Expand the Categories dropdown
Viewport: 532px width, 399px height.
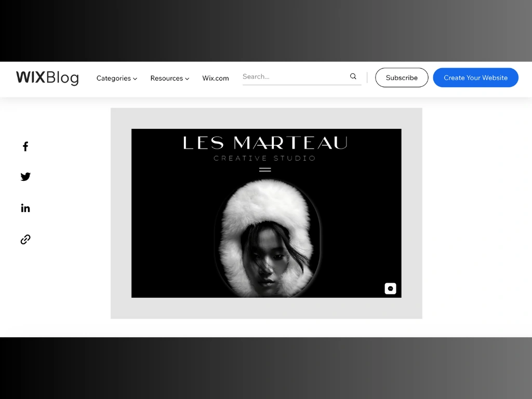pyautogui.click(x=117, y=78)
